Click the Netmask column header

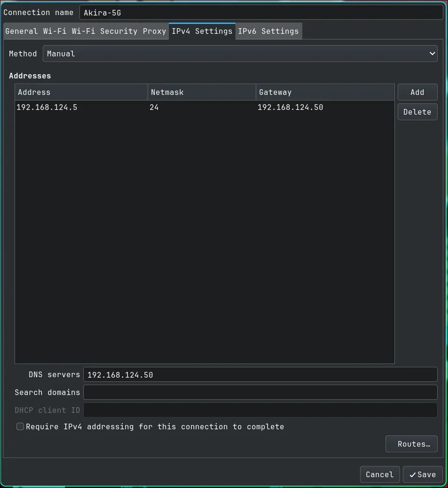[x=202, y=92]
